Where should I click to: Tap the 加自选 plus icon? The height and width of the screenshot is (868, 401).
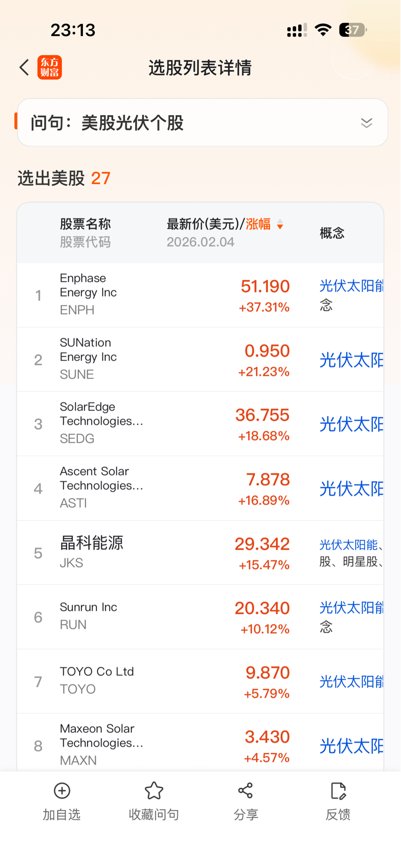[x=62, y=791]
